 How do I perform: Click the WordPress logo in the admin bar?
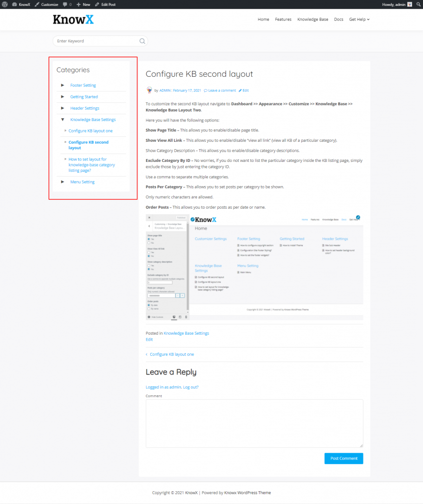(4, 4)
